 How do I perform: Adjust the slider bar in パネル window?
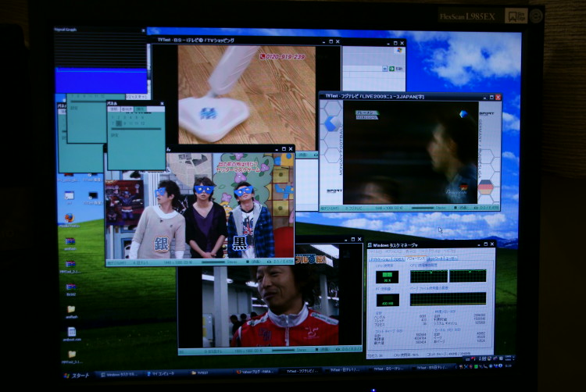point(137,129)
